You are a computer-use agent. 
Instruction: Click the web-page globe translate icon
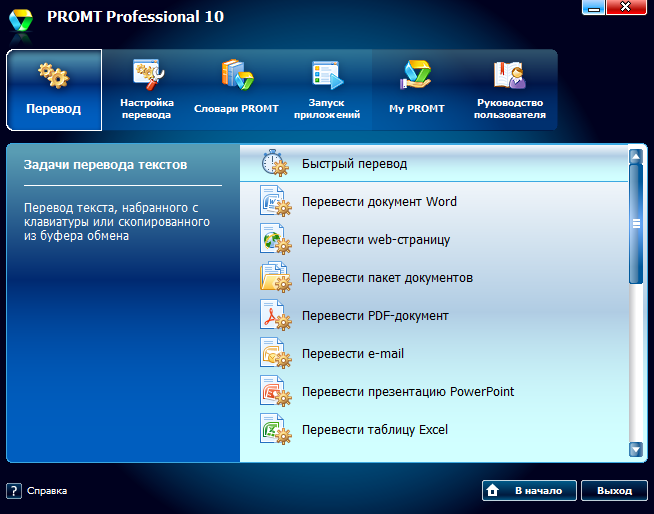coord(275,239)
